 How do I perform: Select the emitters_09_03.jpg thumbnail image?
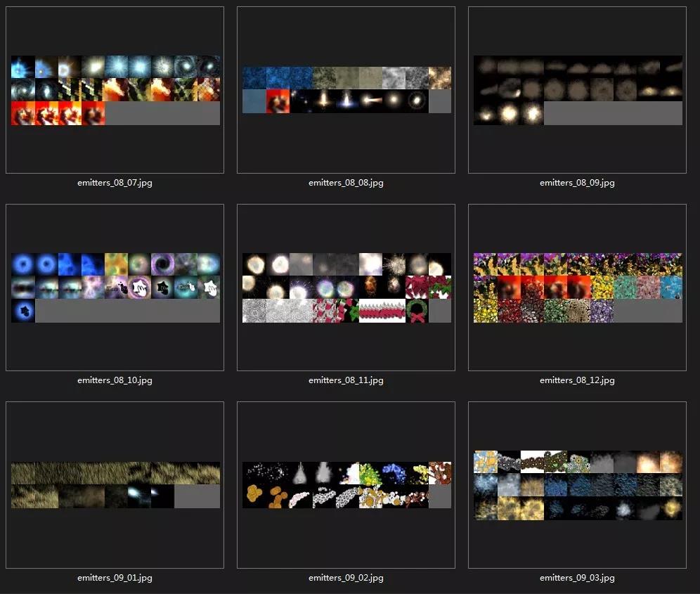(578, 485)
